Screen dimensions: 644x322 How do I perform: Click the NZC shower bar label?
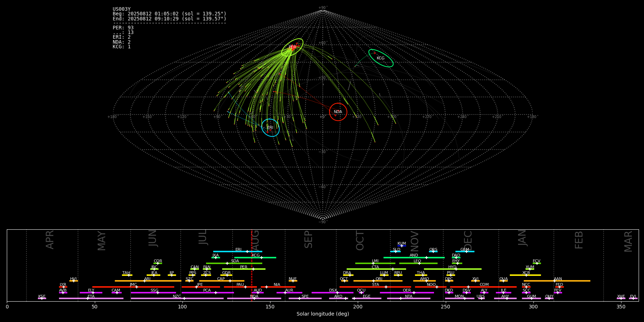pos(177,297)
